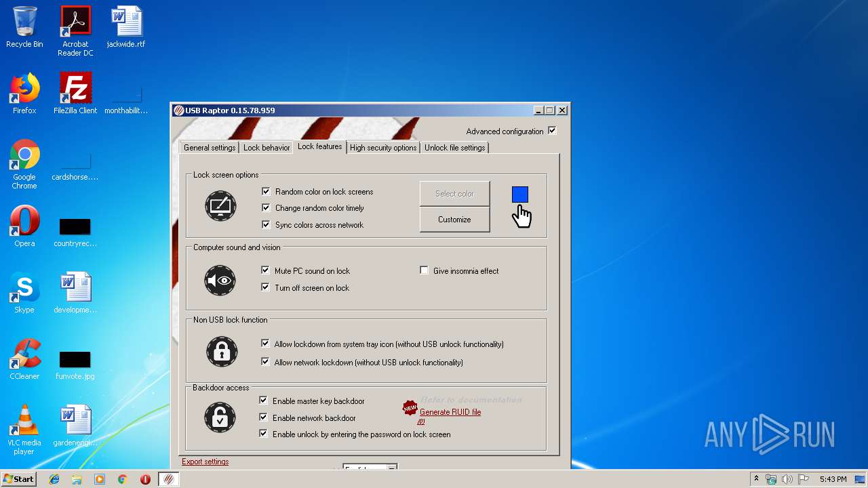Open countryrec... file icon on desktop
This screenshot has height=488, width=868.
[x=75, y=232]
